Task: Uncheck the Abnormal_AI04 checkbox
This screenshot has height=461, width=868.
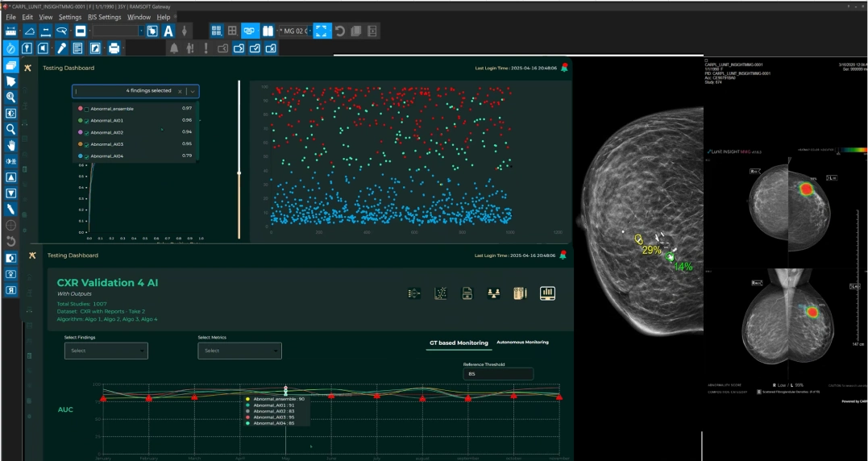Action: click(87, 156)
